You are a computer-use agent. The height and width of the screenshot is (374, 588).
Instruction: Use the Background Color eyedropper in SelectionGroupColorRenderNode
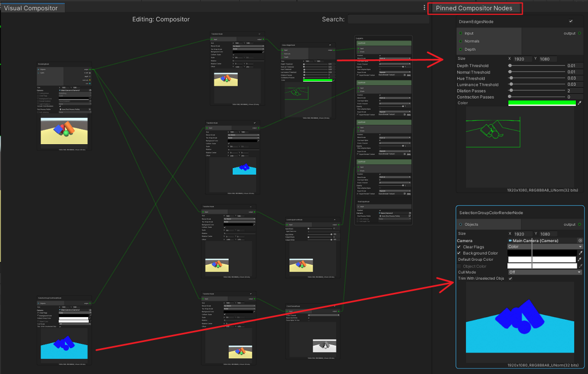[x=581, y=253]
